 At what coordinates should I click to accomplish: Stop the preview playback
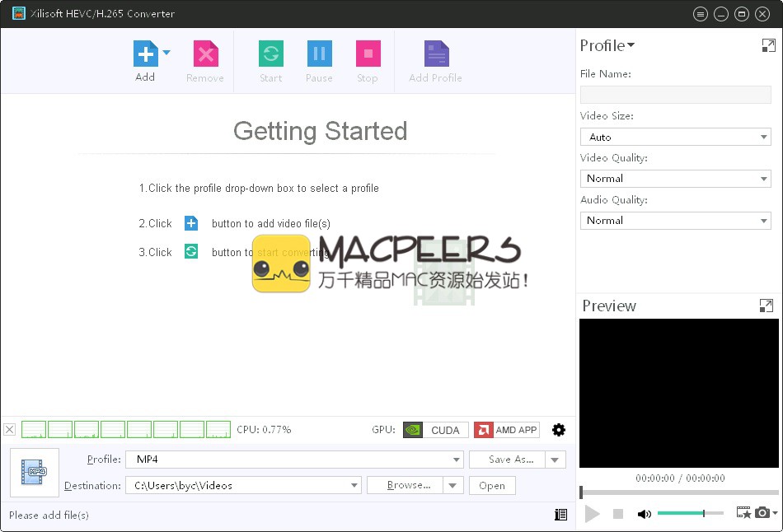click(x=618, y=514)
